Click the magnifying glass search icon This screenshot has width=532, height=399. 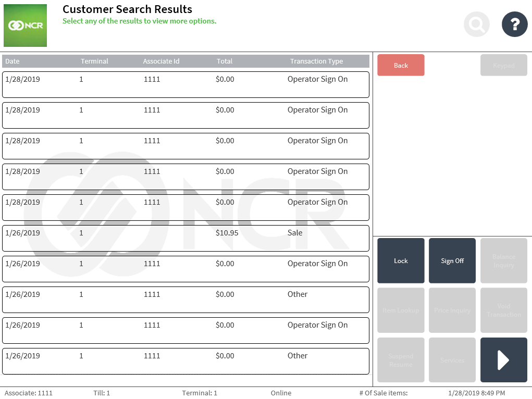[x=476, y=24]
